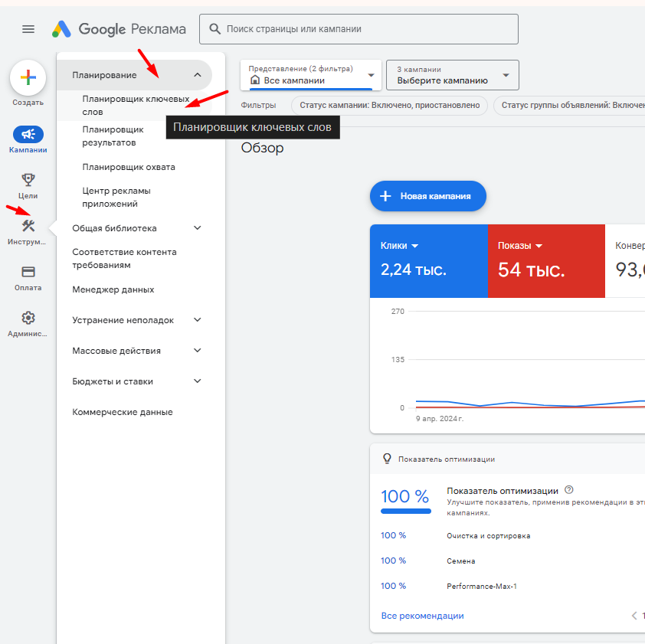This screenshot has width=645, height=644.
Task: Open Keyword Planner menu item
Action: tap(136, 105)
